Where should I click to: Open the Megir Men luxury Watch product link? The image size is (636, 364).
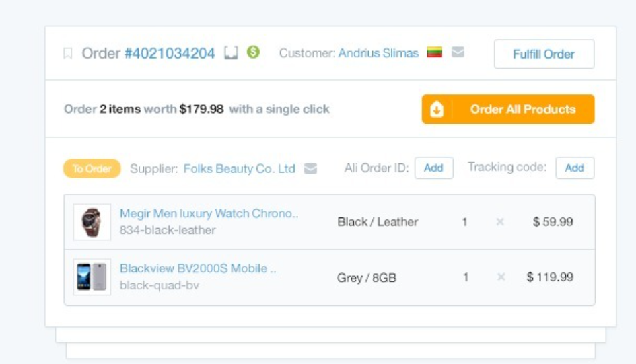(x=209, y=214)
